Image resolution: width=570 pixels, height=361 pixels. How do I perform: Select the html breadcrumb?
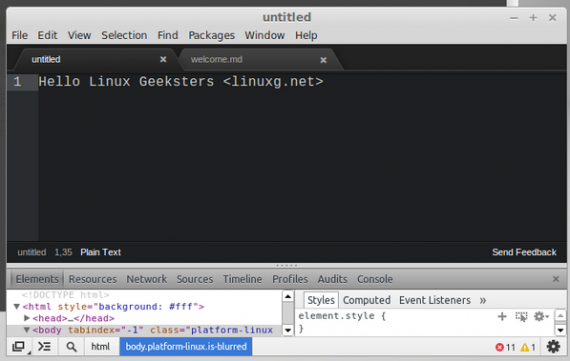click(x=100, y=346)
